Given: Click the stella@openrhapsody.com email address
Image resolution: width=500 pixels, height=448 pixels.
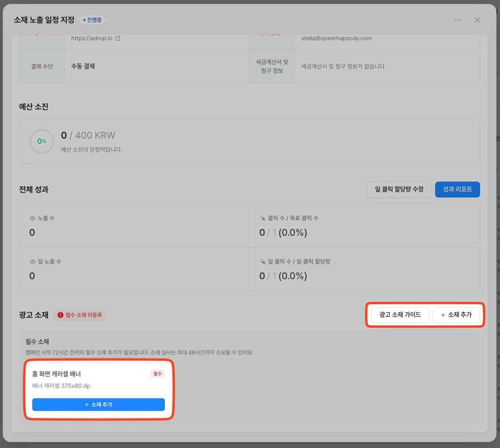Looking at the screenshot, I should tap(336, 38).
